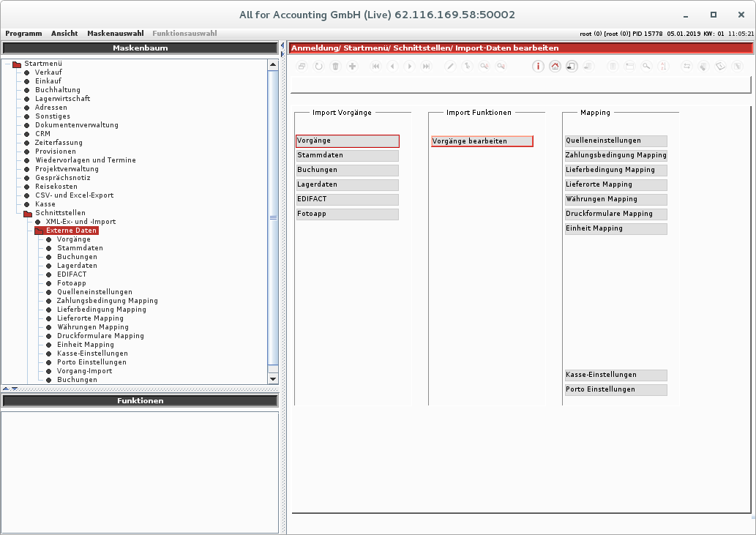The height and width of the screenshot is (535, 756).
Task: Click the trash delete icon
Action: [x=336, y=66]
